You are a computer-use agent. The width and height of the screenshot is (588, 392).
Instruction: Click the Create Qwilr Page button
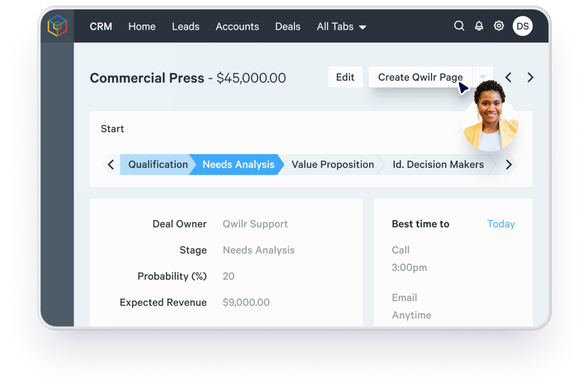pyautogui.click(x=420, y=77)
